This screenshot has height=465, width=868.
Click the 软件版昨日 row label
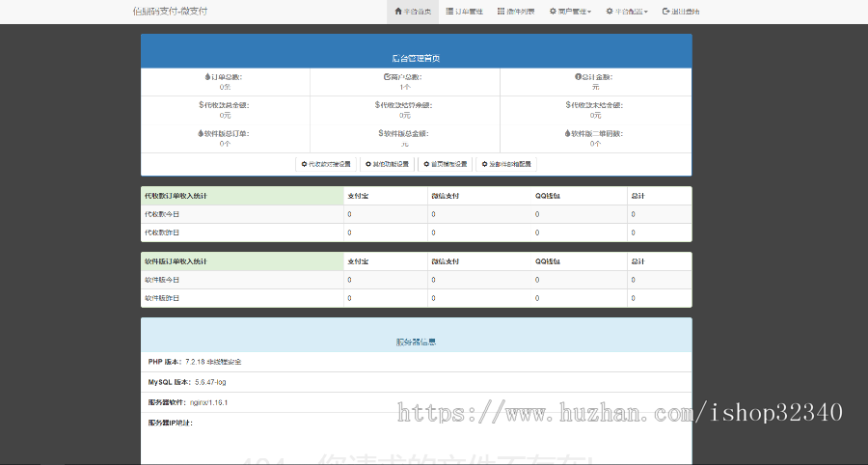162,298
